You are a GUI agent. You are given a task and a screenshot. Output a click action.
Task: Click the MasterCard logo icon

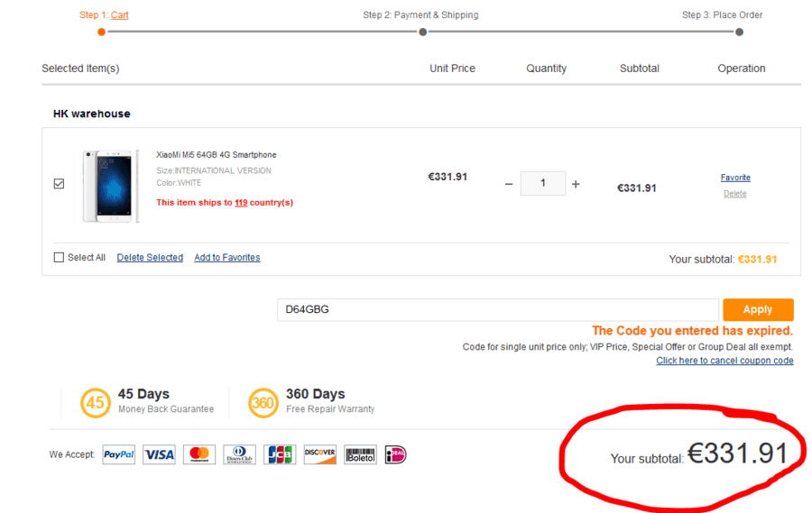(199, 454)
